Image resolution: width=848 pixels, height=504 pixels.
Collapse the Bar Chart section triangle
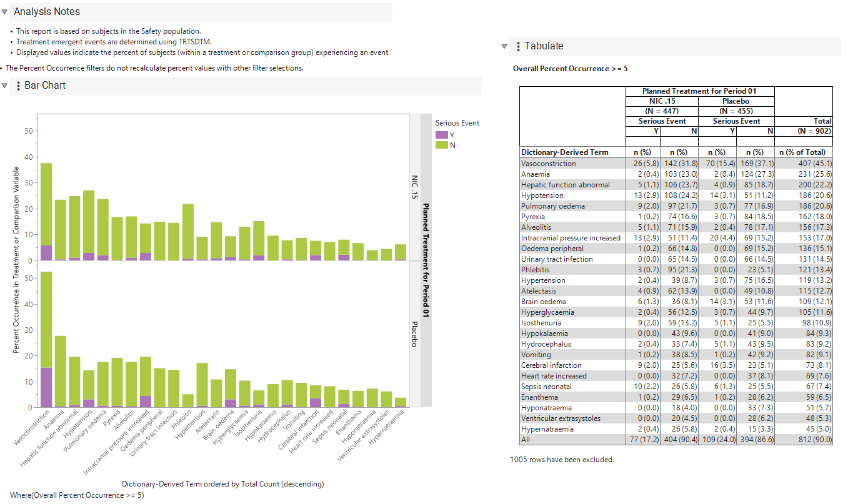pyautogui.click(x=5, y=86)
